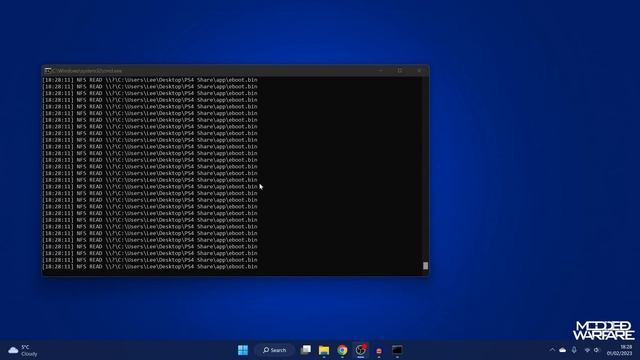Close the cmd.exe window
The height and width of the screenshot is (360, 640).
[x=419, y=71]
